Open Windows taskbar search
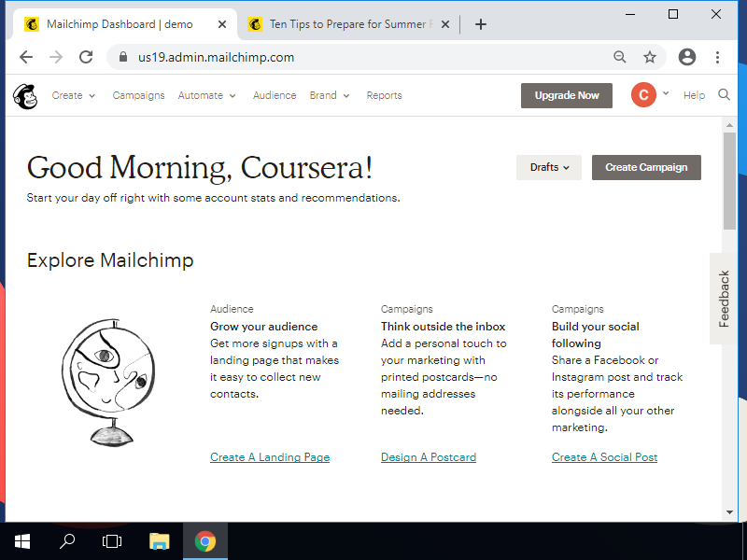This screenshot has height=560, width=747. 67,541
